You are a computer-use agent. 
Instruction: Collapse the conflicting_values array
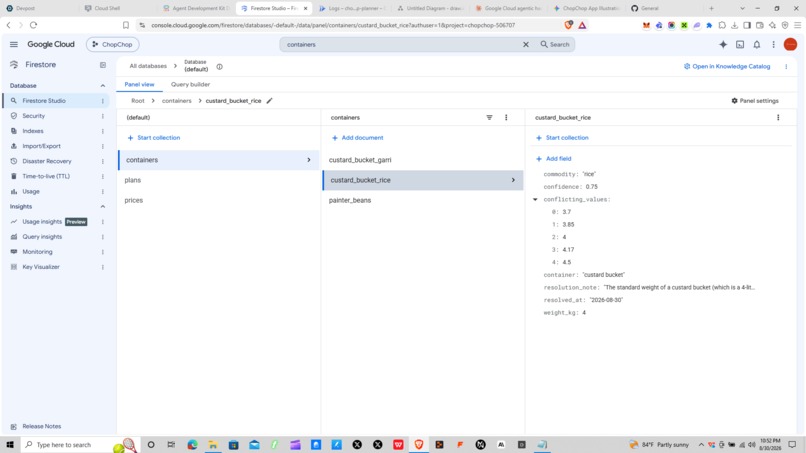[535, 200]
